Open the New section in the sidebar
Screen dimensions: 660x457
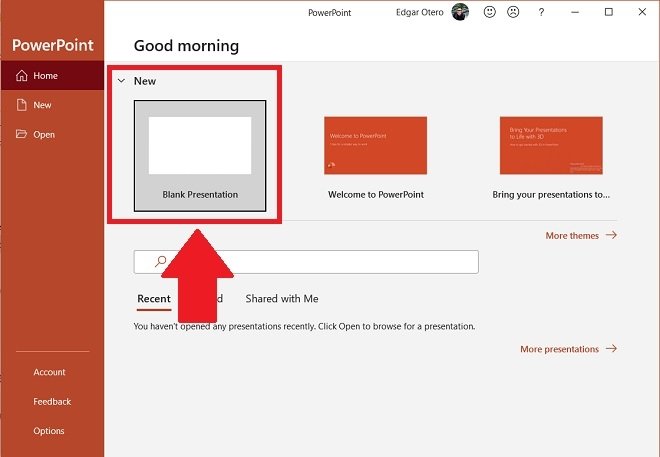52,105
